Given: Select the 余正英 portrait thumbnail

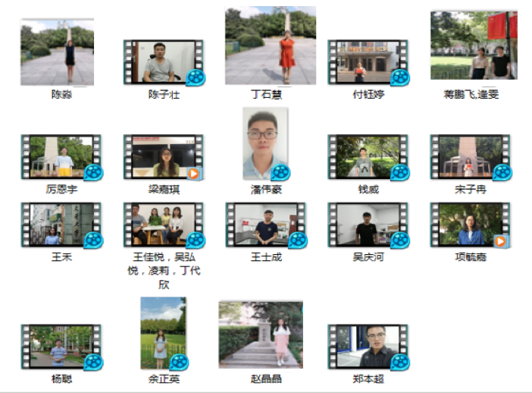Looking at the screenshot, I should pos(162,332).
